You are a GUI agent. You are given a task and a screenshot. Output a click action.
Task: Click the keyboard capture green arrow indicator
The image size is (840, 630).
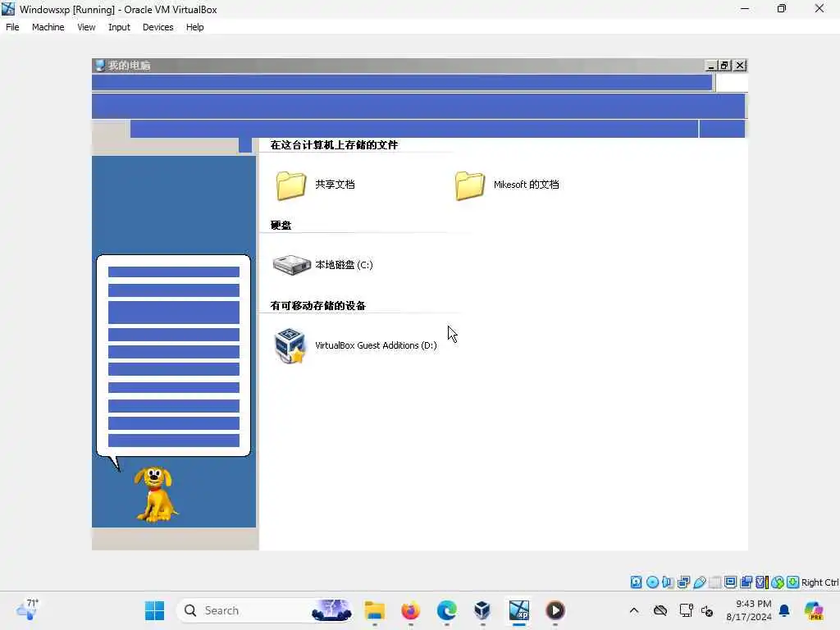(793, 582)
